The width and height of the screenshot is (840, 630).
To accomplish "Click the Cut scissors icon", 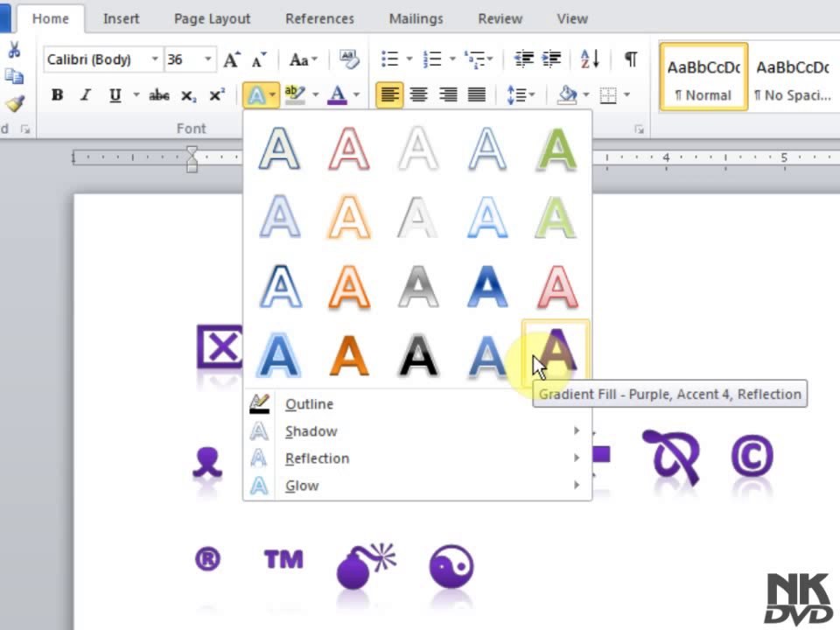I will point(14,50).
